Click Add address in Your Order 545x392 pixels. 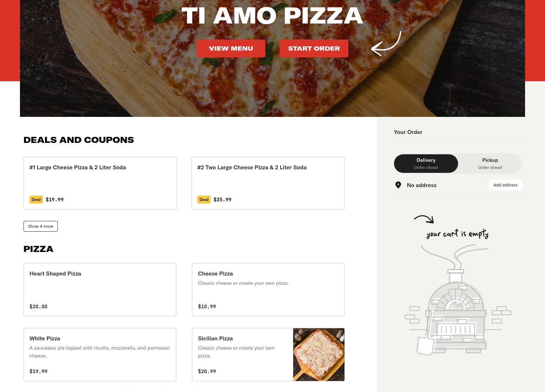[x=505, y=185]
